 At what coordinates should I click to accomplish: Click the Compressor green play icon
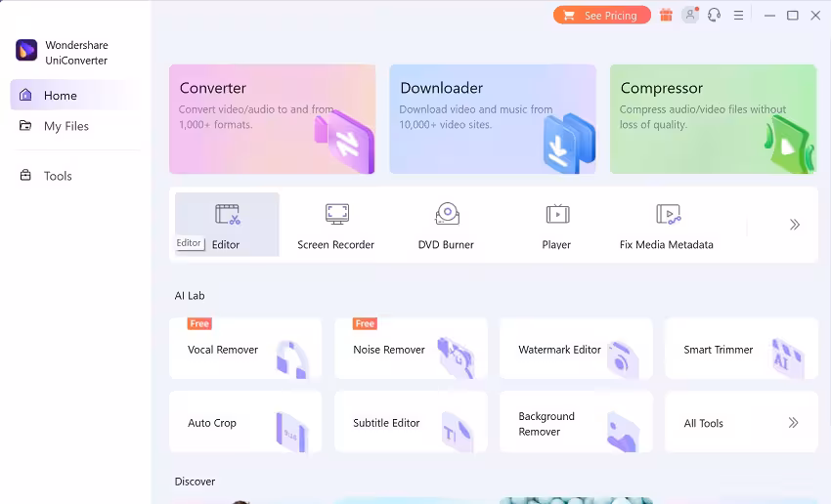coord(789,145)
